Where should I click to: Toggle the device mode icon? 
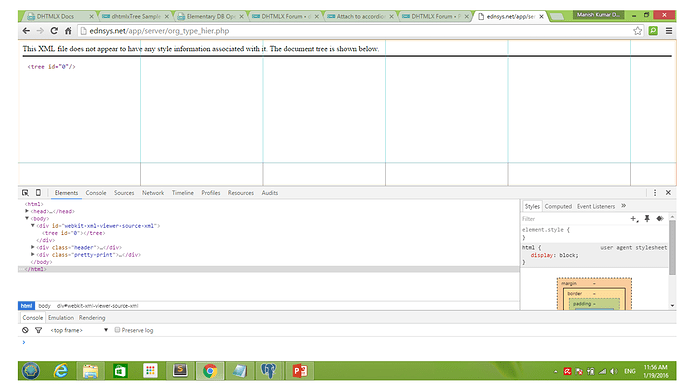pos(38,193)
